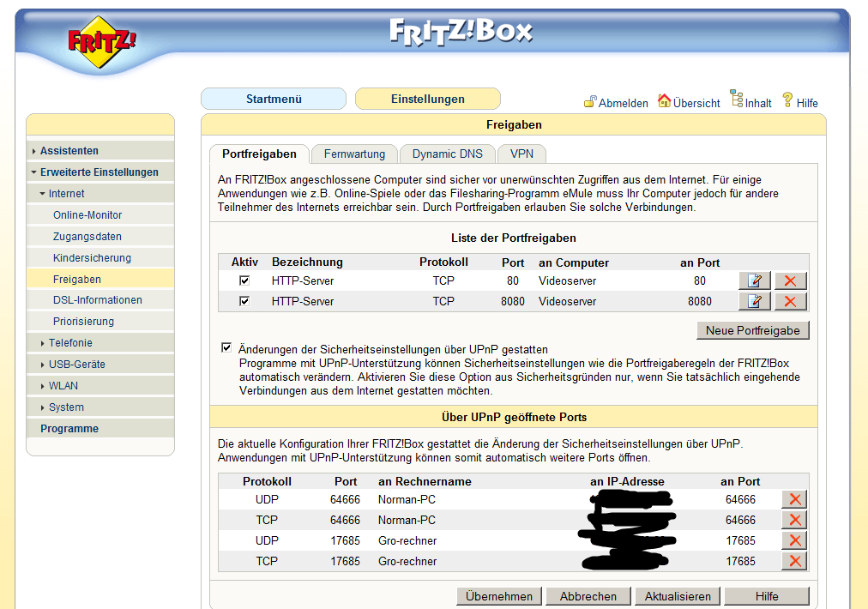Click the Liste der Portfreigaben heading
The height and width of the screenshot is (609, 868).
point(513,238)
